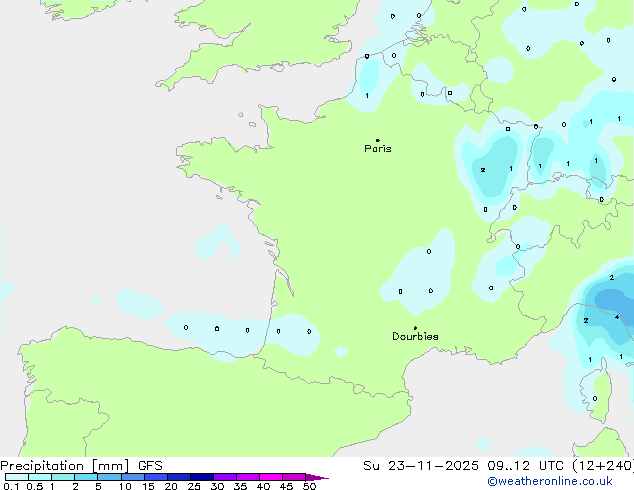Click the '0.1' legend scale label

coord(11,486)
